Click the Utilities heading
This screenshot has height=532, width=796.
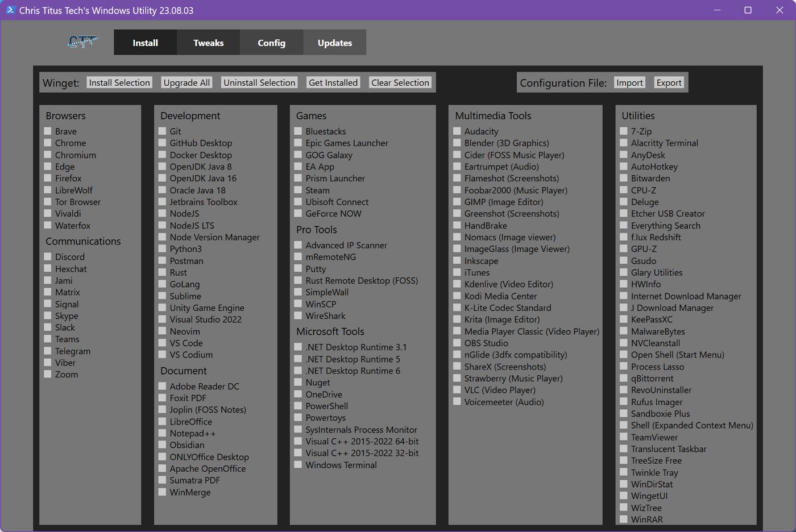pyautogui.click(x=638, y=115)
